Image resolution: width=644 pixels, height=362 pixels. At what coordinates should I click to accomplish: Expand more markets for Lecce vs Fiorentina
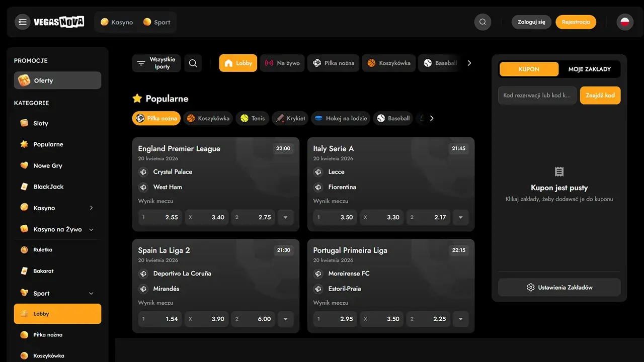(460, 218)
